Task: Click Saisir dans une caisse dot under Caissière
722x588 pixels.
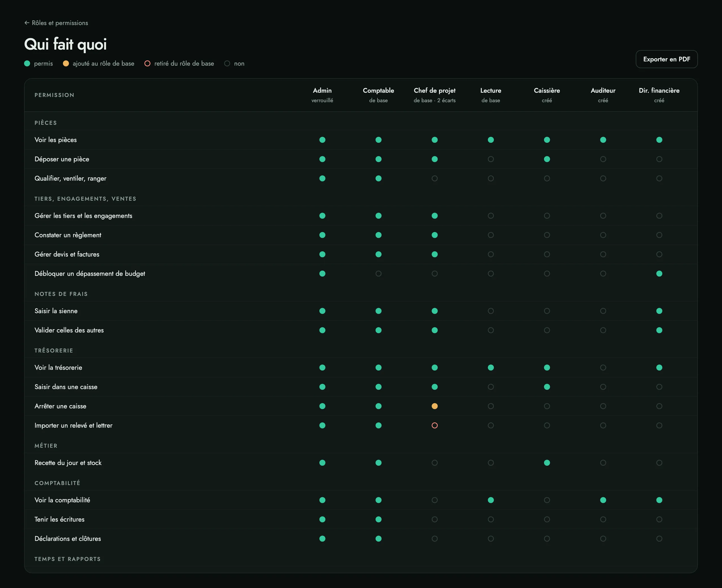Action: pyautogui.click(x=547, y=387)
